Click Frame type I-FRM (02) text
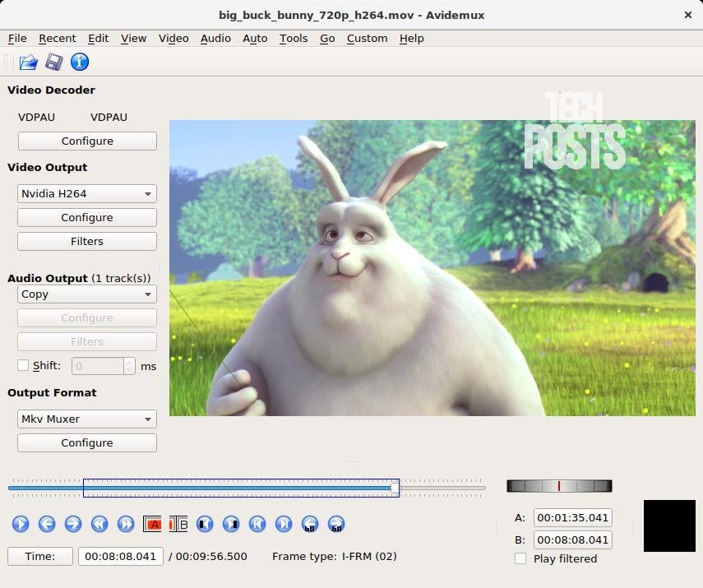 (x=335, y=556)
